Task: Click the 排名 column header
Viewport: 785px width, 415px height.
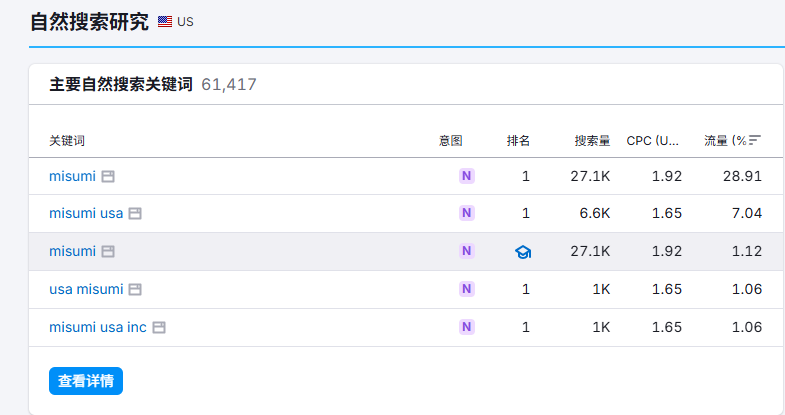Action: tap(518, 141)
